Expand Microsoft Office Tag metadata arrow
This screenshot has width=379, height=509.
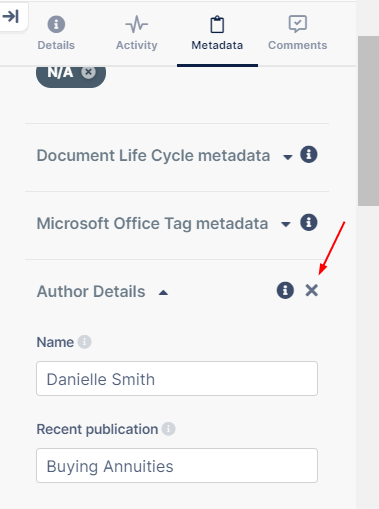pyautogui.click(x=286, y=225)
